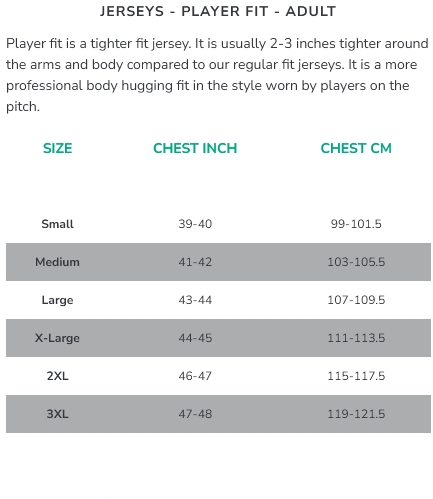Click the 47-48 chest inch value
The image size is (433, 499).
pyautogui.click(x=195, y=414)
